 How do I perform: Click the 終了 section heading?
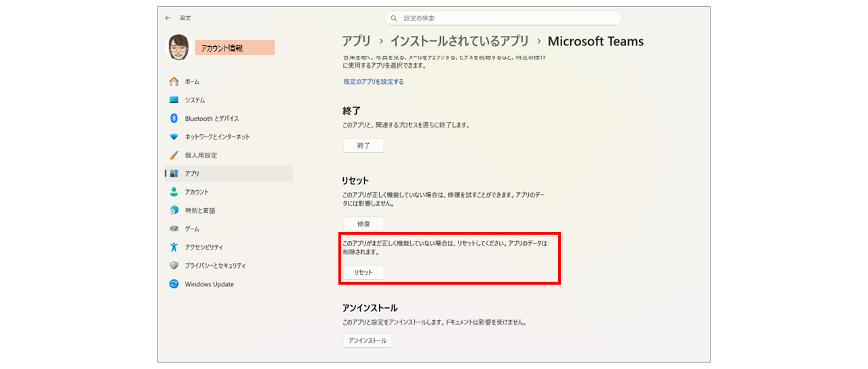(351, 110)
